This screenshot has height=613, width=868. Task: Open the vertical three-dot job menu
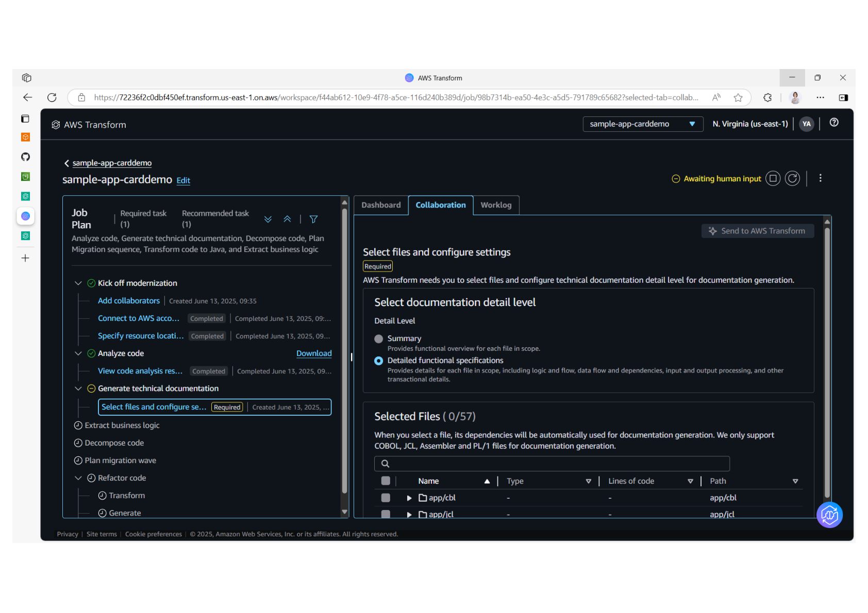tap(820, 178)
